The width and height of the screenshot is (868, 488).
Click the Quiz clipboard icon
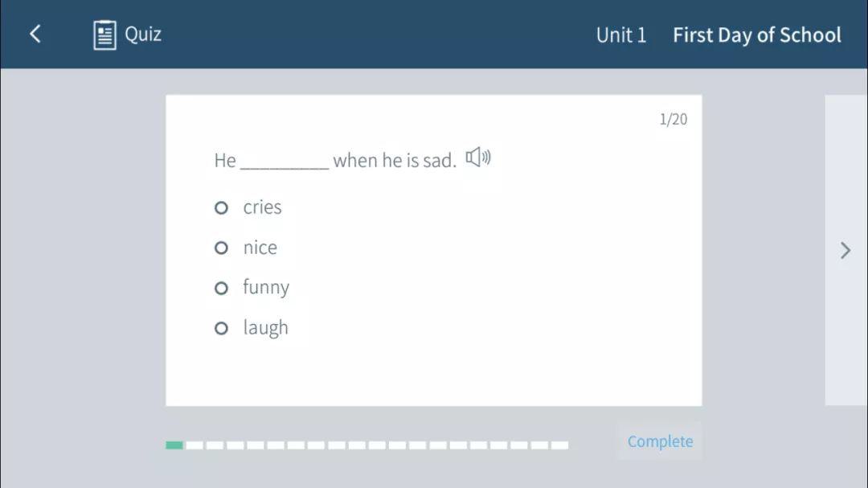(x=104, y=35)
